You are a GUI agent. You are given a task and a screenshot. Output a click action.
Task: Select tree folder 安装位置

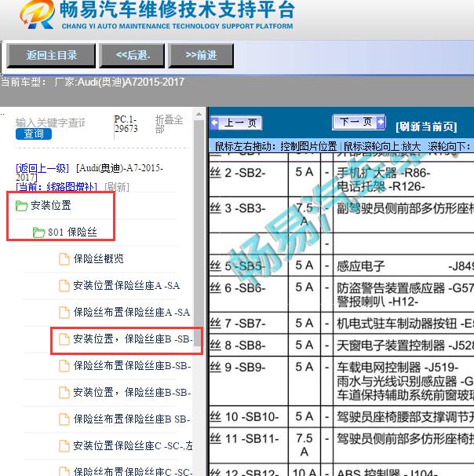pyautogui.click(x=51, y=206)
